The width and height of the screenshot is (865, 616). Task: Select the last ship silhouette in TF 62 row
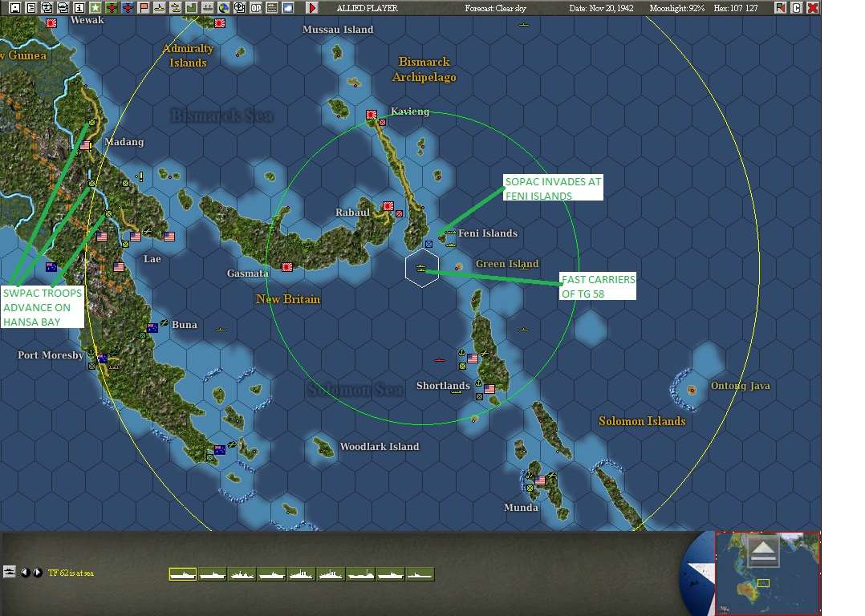[x=420, y=574]
